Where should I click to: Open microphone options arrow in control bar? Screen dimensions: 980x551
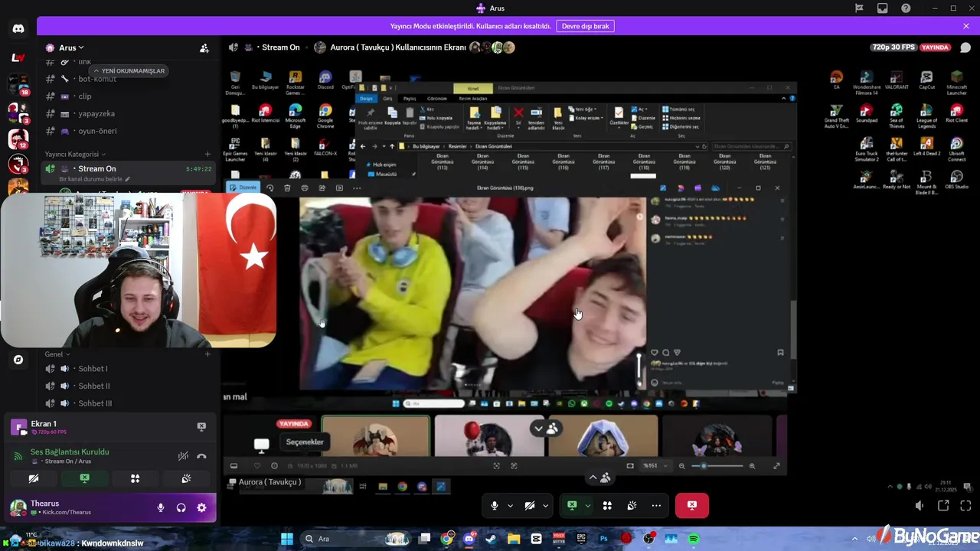511,506
